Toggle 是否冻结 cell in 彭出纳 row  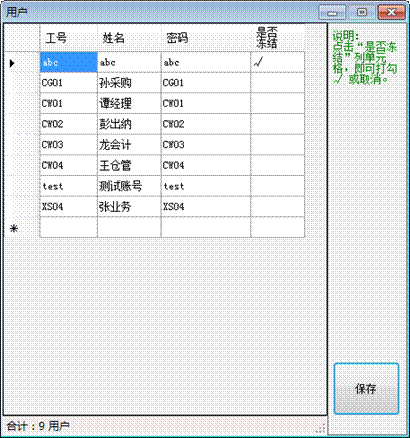[x=278, y=124]
